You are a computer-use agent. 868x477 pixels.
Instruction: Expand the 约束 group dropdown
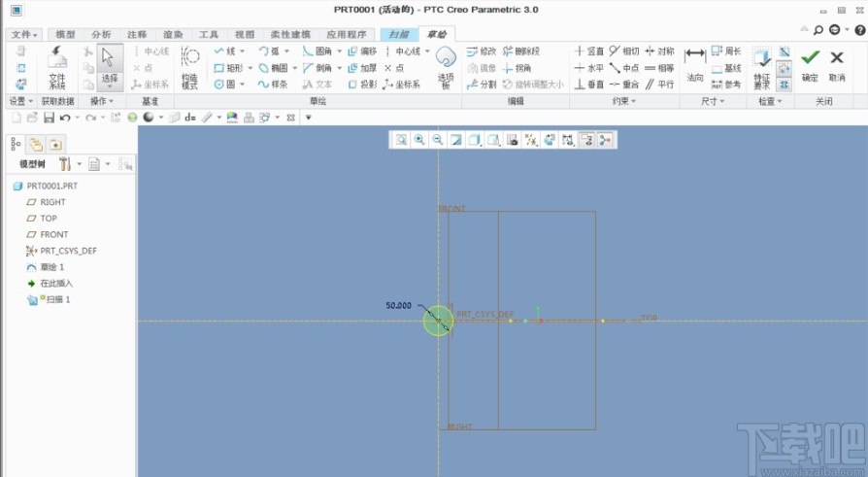623,101
